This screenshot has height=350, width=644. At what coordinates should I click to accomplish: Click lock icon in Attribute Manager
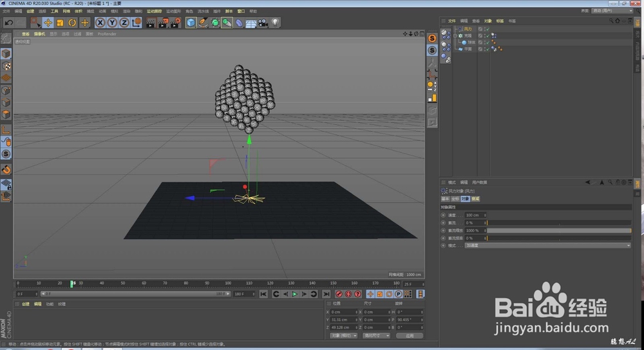[618, 182]
